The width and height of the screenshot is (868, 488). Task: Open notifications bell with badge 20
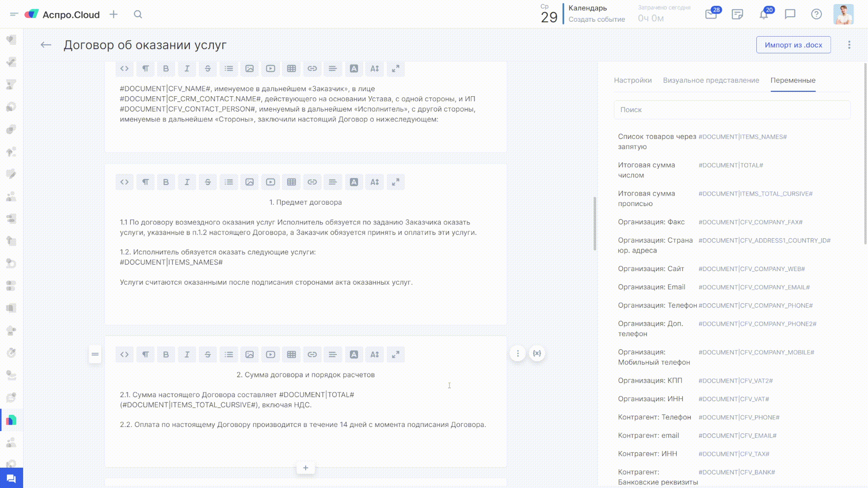[x=764, y=14]
